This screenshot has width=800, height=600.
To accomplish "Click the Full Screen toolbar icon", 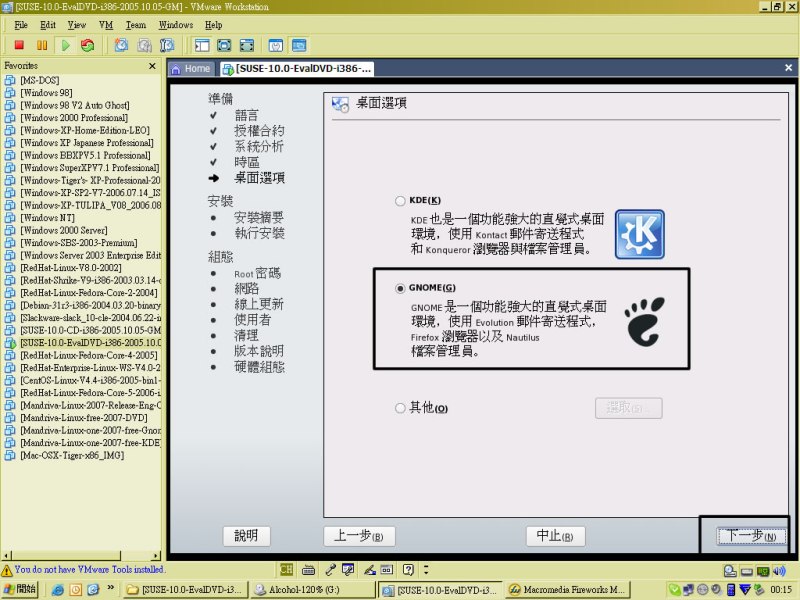I will 246,45.
